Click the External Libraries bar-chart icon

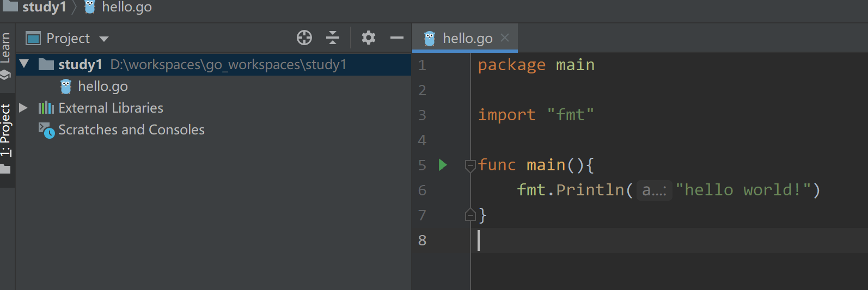point(46,108)
